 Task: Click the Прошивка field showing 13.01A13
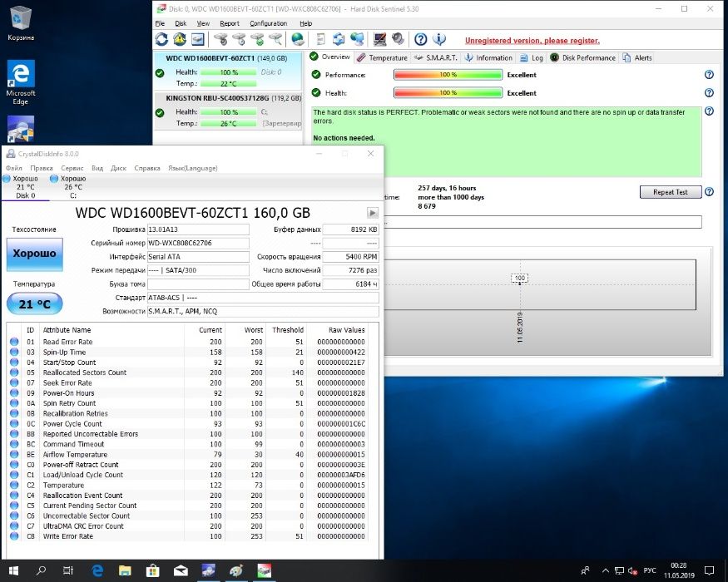(198, 229)
